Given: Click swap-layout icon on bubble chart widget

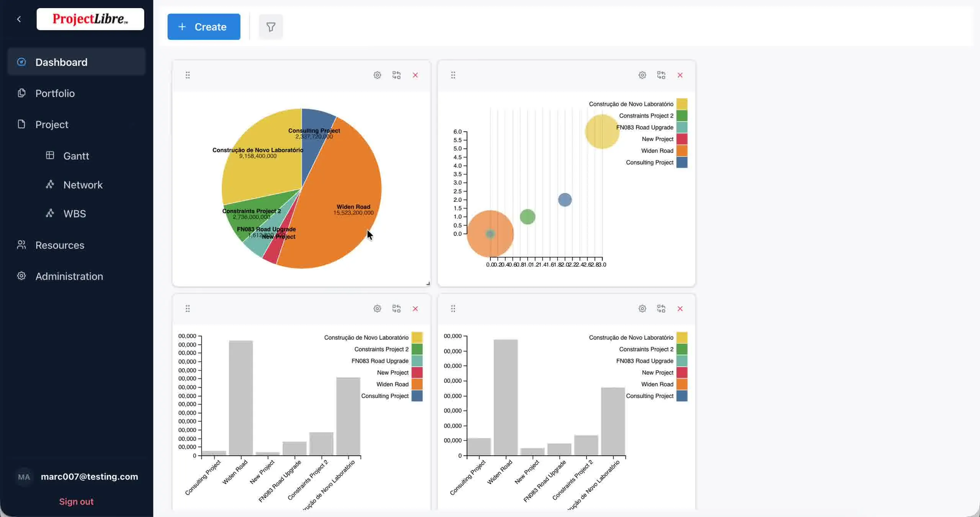Looking at the screenshot, I should point(661,75).
